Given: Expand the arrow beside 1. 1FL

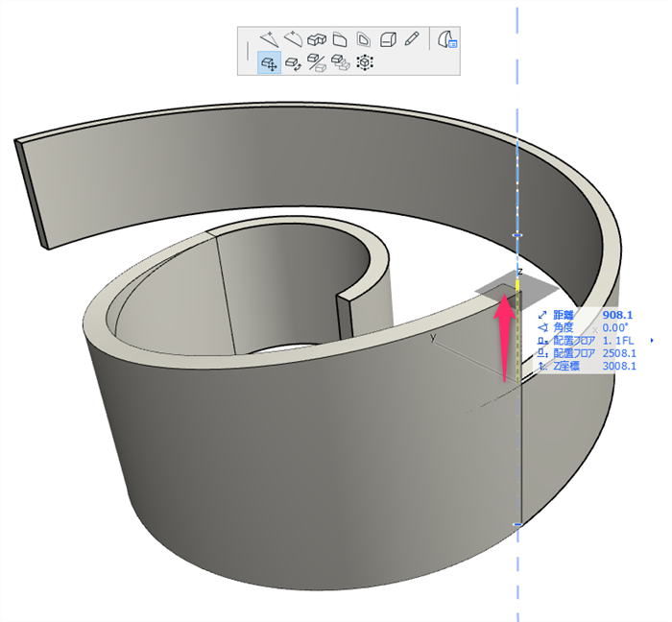Looking at the screenshot, I should pos(652,341).
